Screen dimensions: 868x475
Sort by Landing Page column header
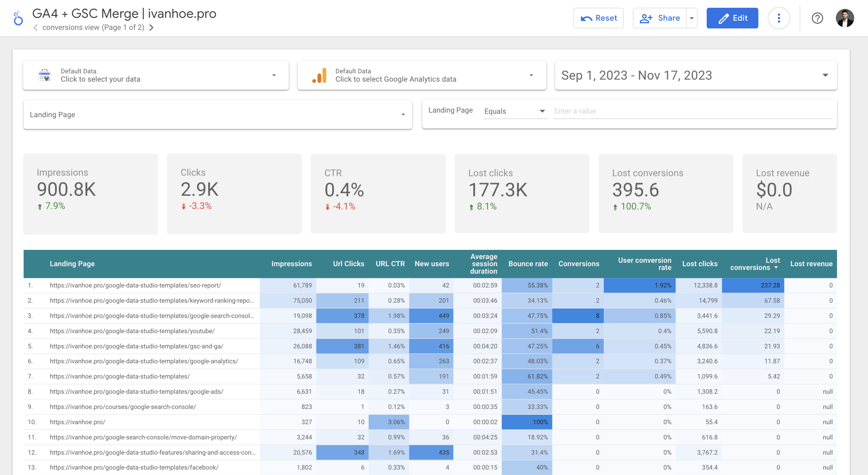point(72,264)
